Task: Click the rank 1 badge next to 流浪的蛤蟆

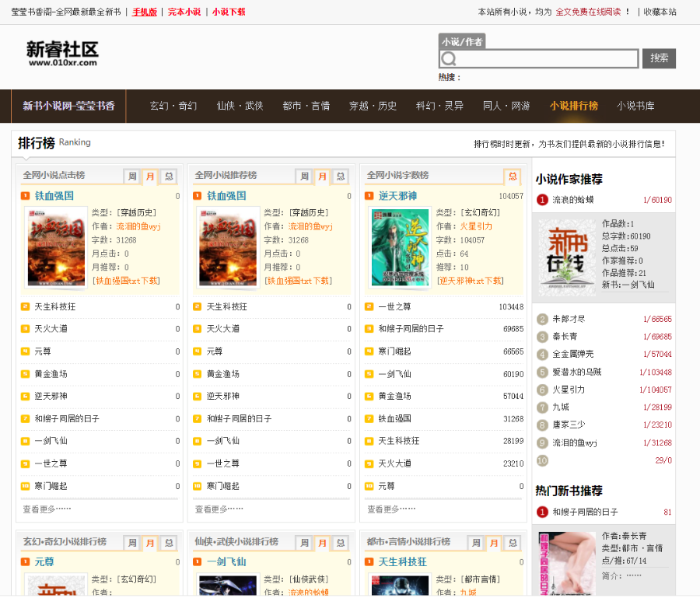Action: (542, 200)
